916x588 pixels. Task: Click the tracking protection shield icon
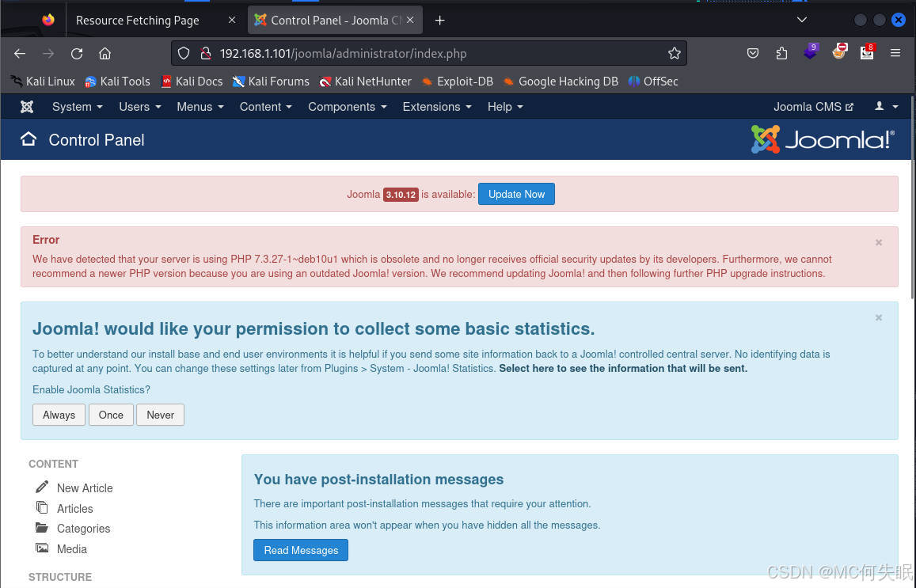coord(184,54)
